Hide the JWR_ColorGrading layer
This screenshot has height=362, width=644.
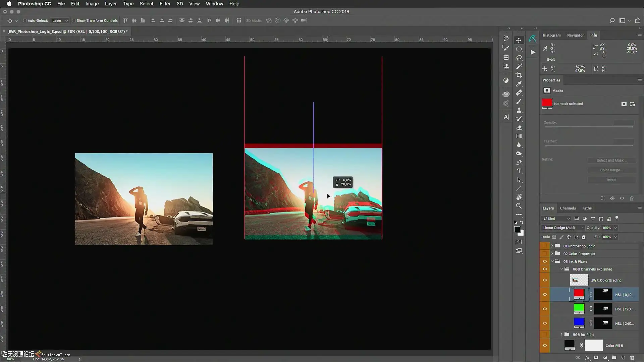pyautogui.click(x=545, y=280)
